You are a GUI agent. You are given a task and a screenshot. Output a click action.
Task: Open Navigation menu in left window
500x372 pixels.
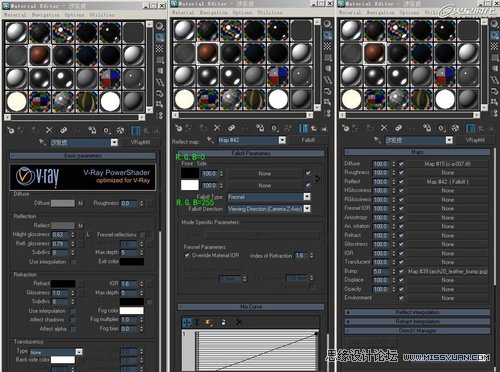46,15
